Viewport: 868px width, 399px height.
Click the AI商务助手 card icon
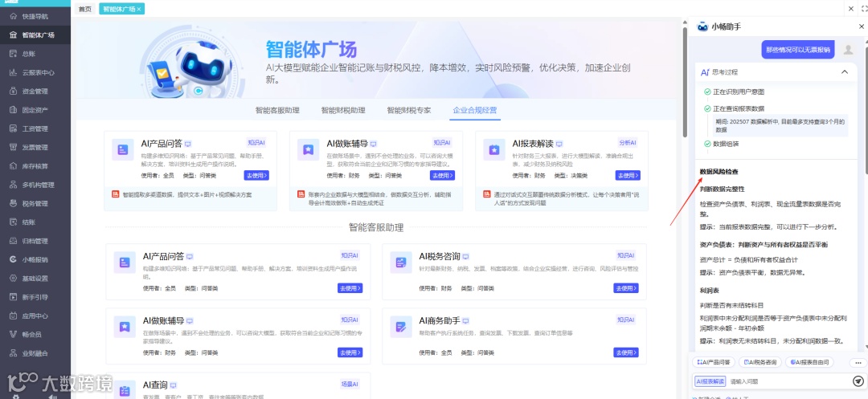pyautogui.click(x=401, y=328)
